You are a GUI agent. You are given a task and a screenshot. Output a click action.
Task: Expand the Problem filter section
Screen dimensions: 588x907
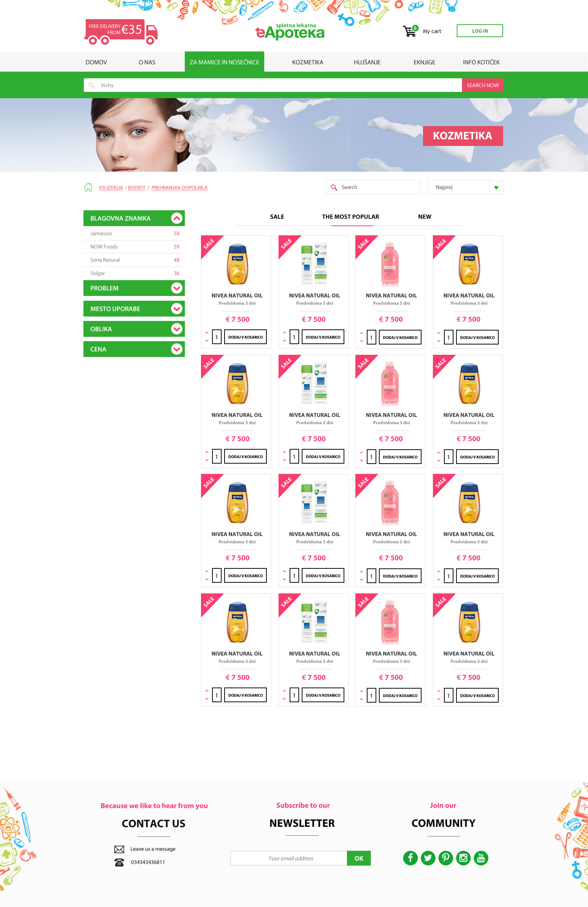(x=177, y=288)
